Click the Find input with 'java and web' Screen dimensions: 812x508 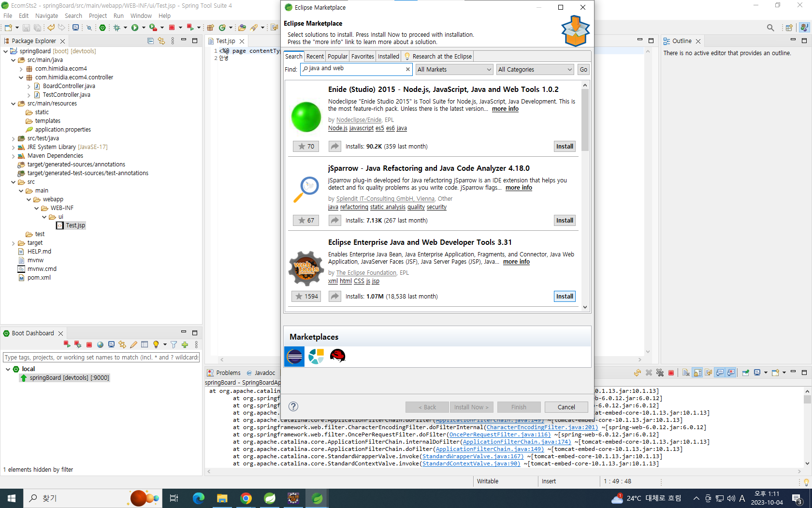pyautogui.click(x=356, y=69)
